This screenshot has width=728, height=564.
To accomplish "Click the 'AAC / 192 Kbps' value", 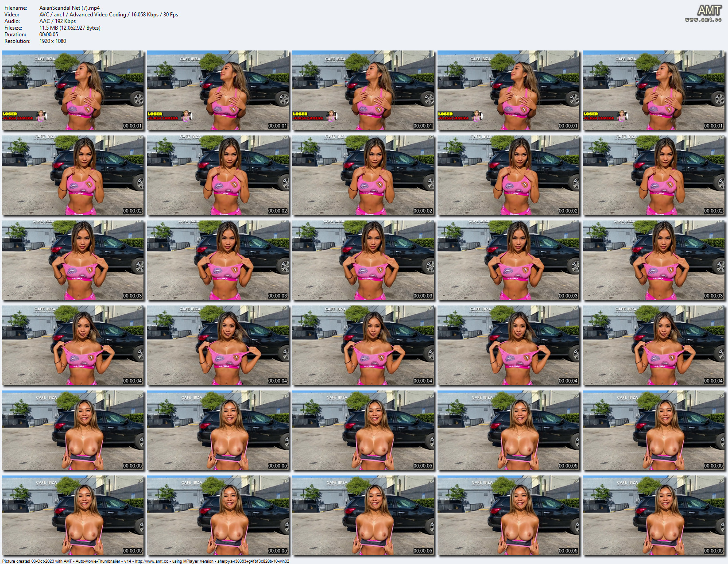I will click(x=58, y=21).
